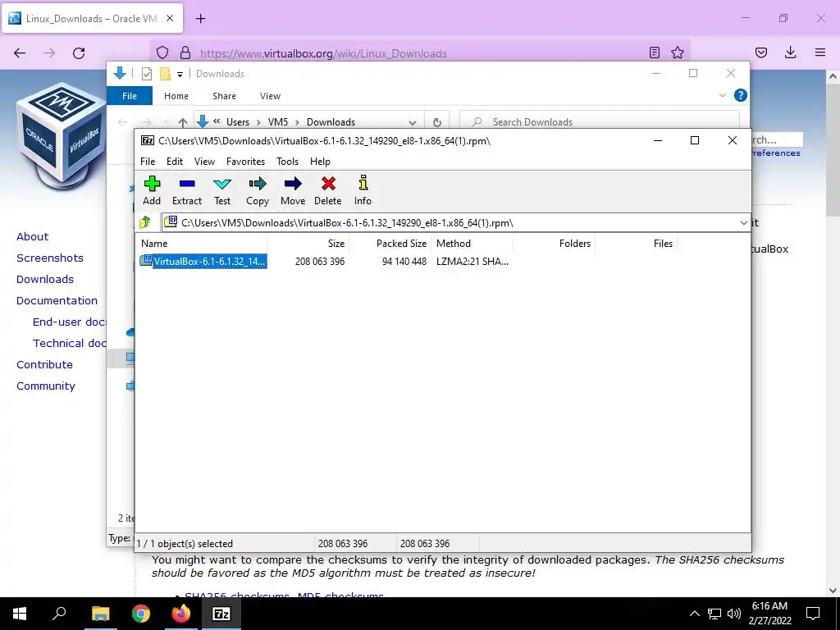Sort by Name column header

click(x=154, y=243)
